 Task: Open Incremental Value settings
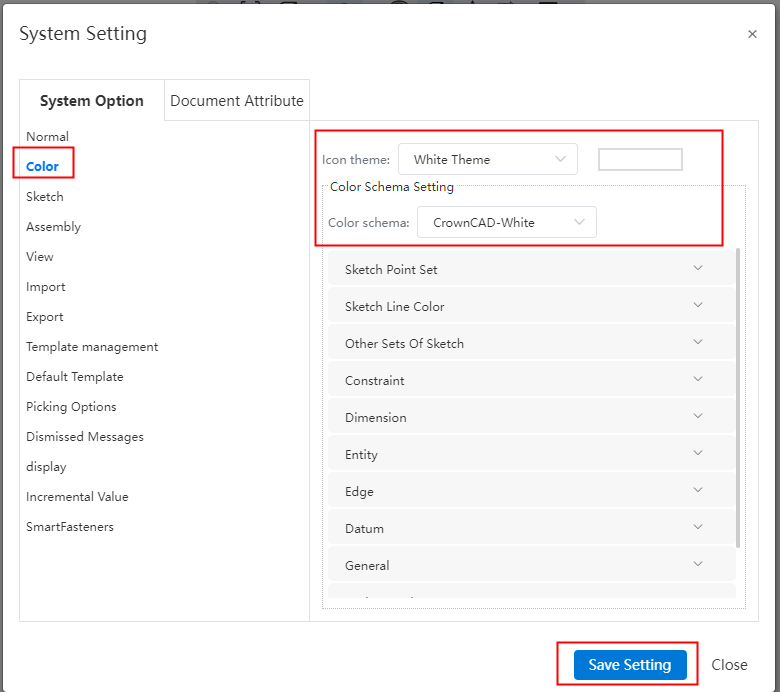pyautogui.click(x=77, y=496)
